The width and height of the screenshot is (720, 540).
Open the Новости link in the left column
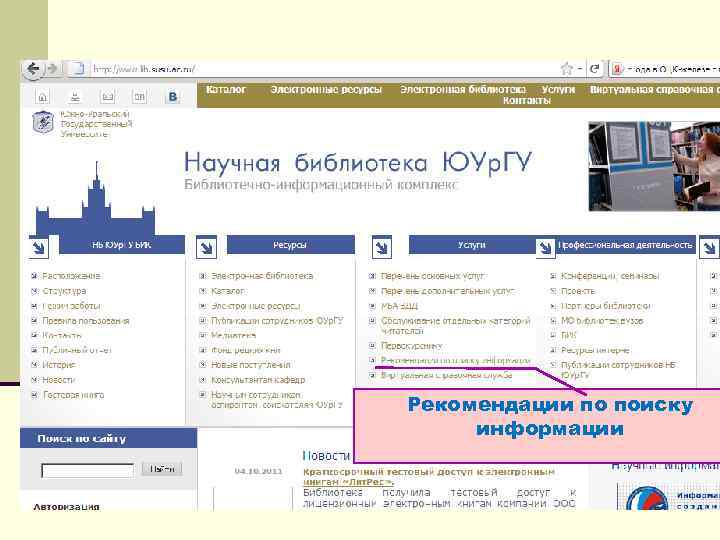click(58, 380)
